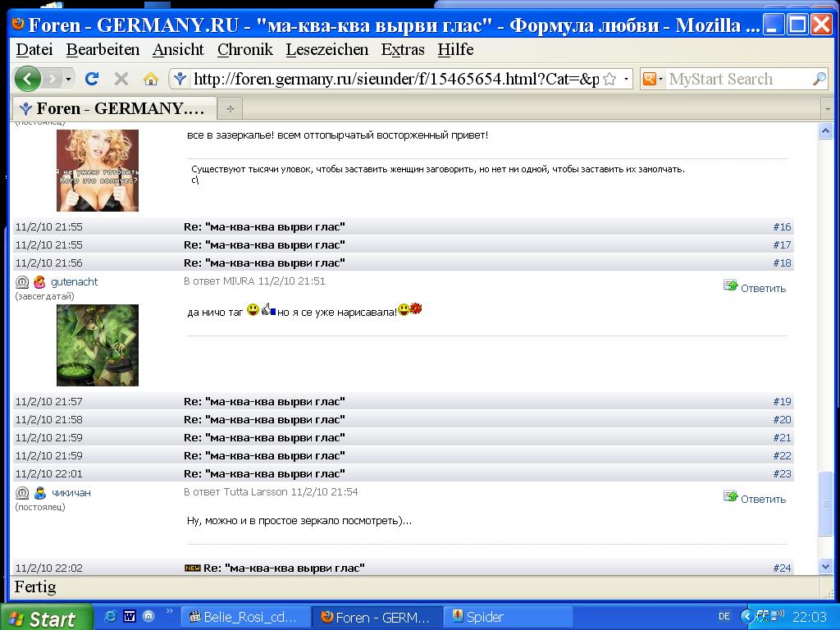Open the Lesezeichen menu

326,49
